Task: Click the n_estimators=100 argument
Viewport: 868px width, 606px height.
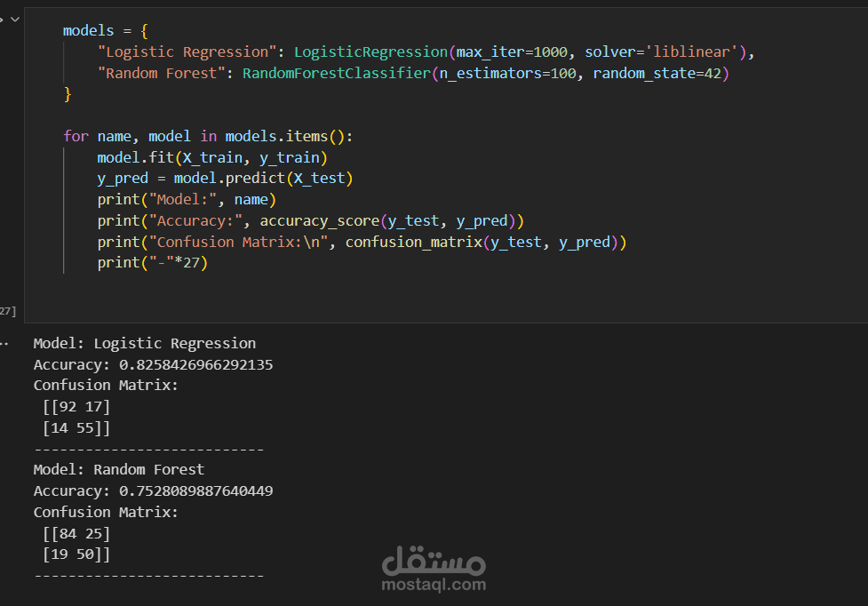Action: point(507,73)
